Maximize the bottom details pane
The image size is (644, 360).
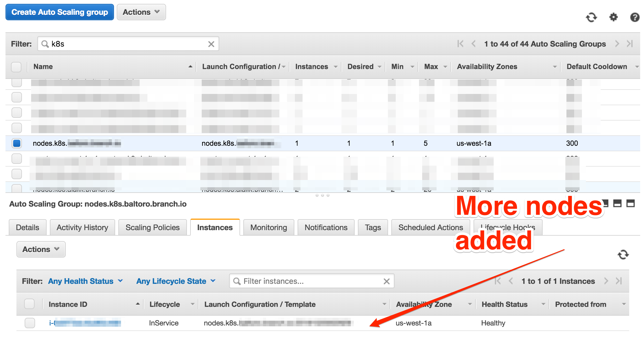[x=631, y=204]
